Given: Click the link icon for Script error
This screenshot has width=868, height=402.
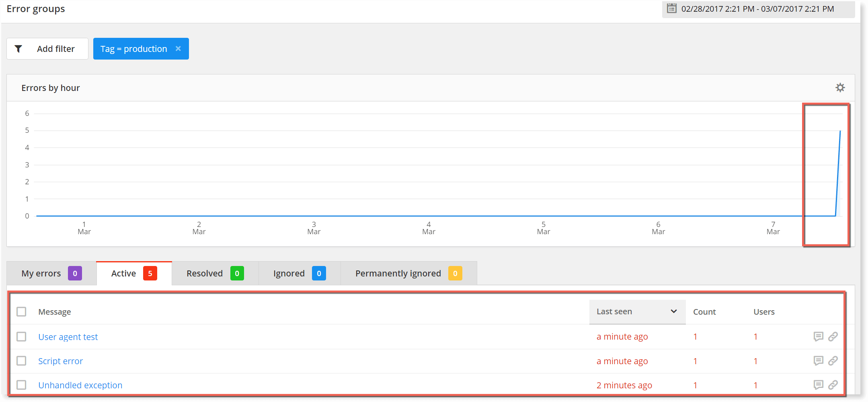Looking at the screenshot, I should click(x=833, y=361).
